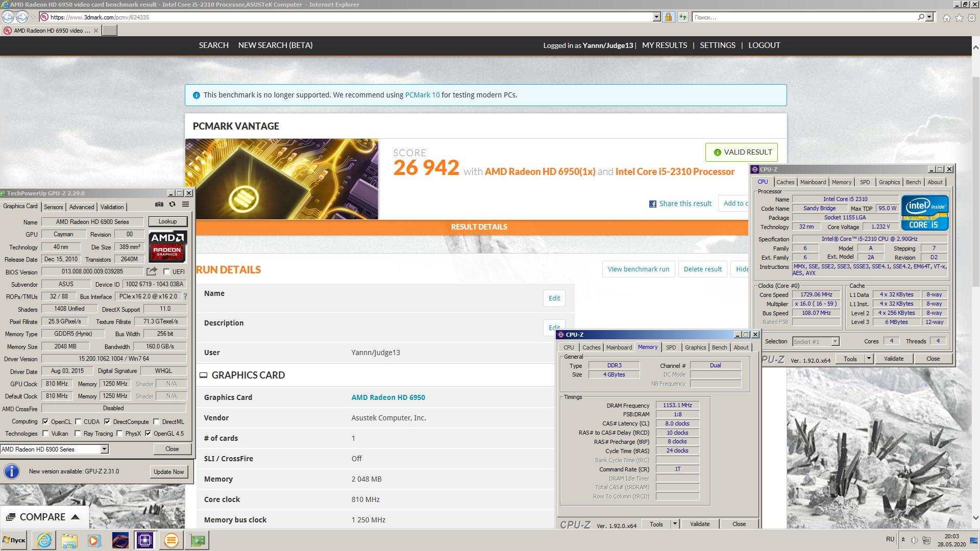
Task: Open the Bench tab in CPU-Z CPU window
Action: [913, 182]
